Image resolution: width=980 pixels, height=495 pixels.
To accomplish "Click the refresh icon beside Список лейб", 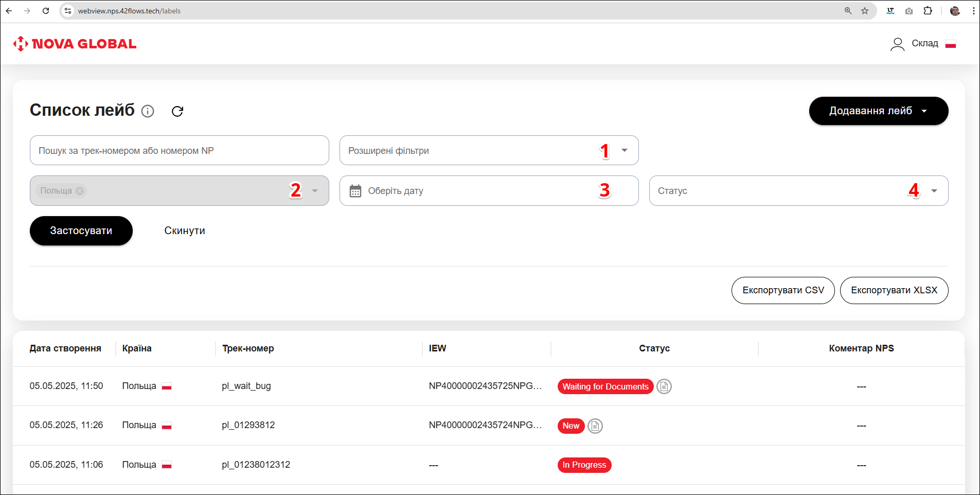I will (x=177, y=111).
